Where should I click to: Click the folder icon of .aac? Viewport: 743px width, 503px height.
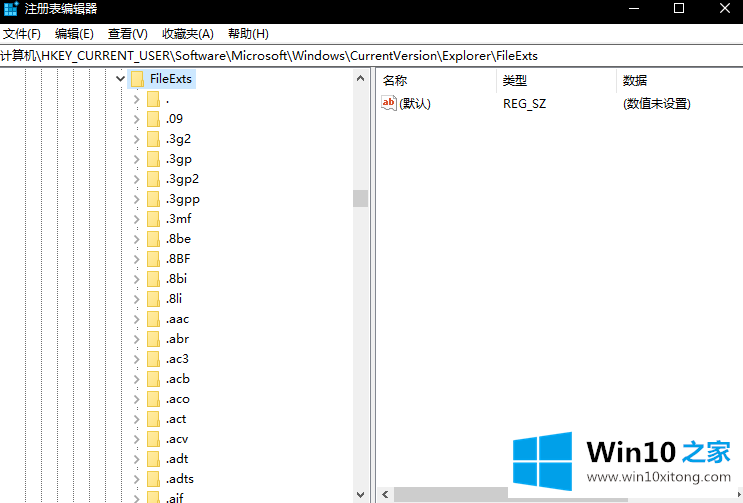tap(153, 319)
